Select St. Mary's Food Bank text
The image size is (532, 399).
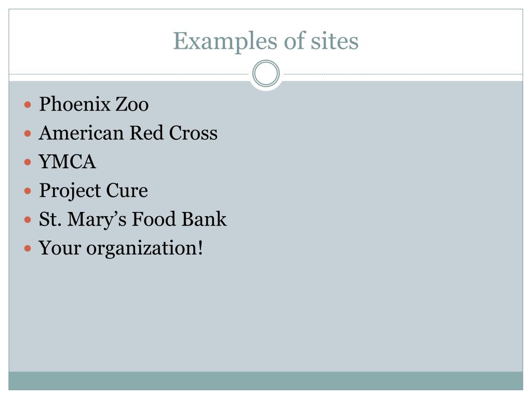coord(132,219)
